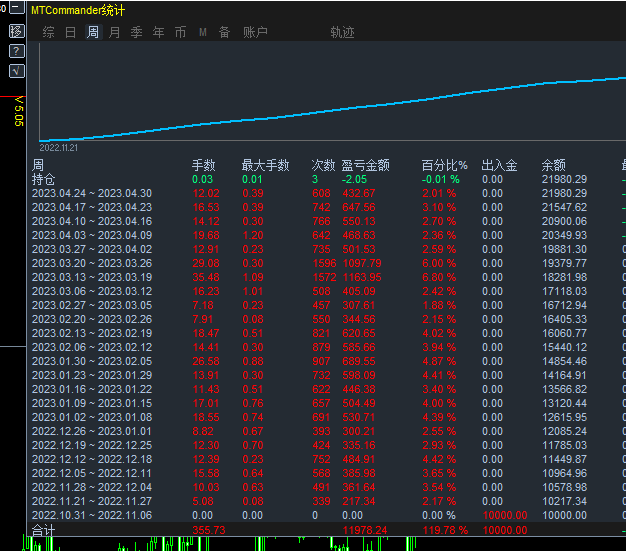Select row 2023.04.17 ~ 2023.04.23
This screenshot has width=626, height=551.
(326, 207)
